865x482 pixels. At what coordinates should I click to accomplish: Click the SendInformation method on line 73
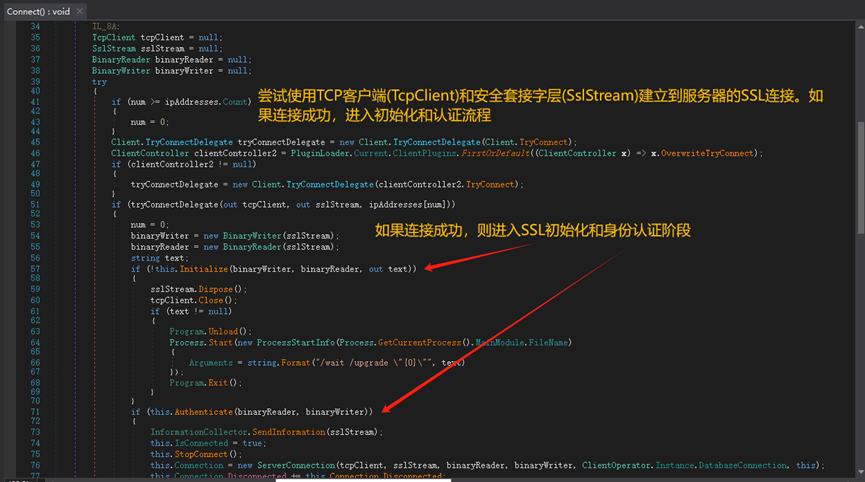tap(289, 432)
